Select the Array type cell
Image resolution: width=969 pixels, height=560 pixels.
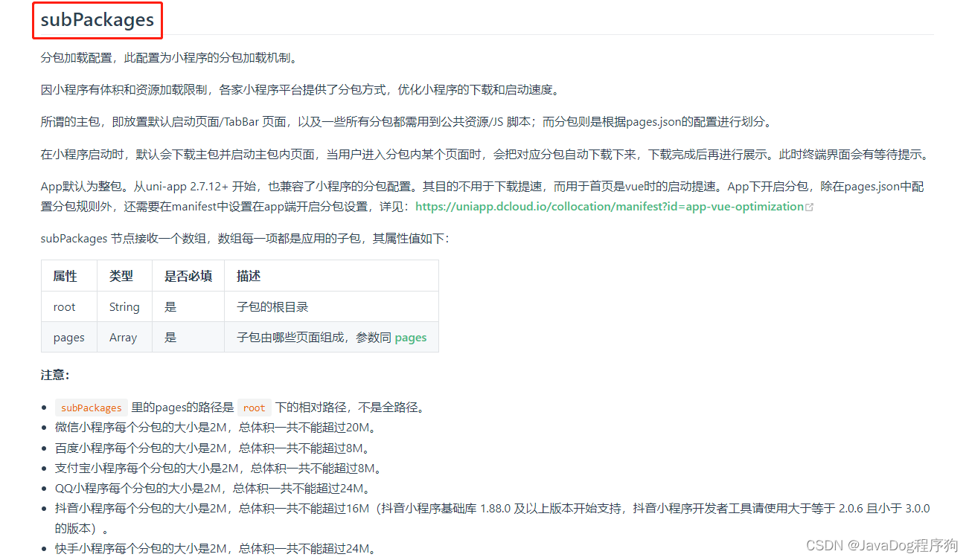click(x=122, y=337)
